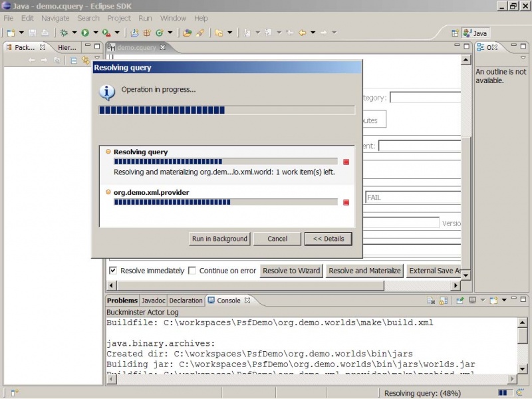The height and width of the screenshot is (399, 532).
Task: Open the Open Console dropdown arrow
Action: coord(504,300)
